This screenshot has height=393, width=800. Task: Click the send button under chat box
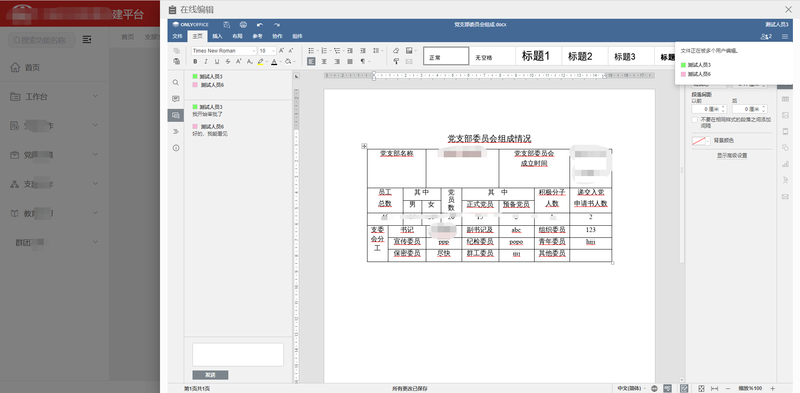(210, 375)
